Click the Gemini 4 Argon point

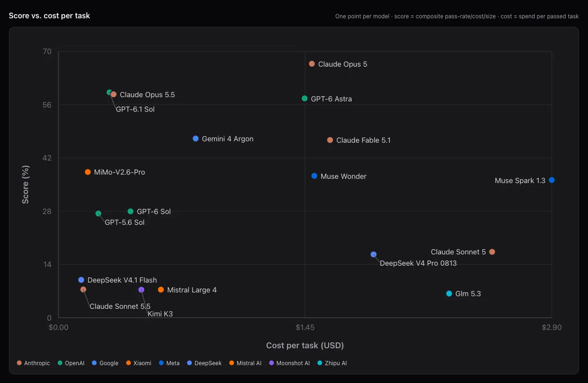coord(196,138)
